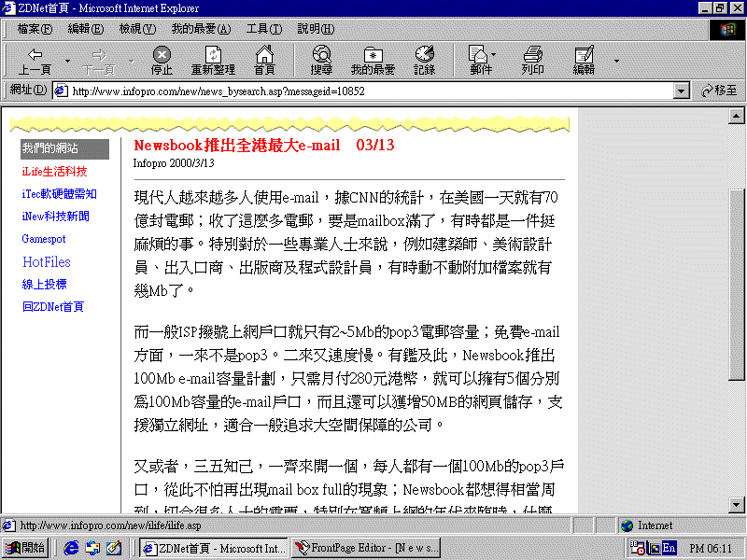Image resolution: width=747 pixels, height=560 pixels.
Task: Open the History (記錄) toolbar icon
Action: 425,60
